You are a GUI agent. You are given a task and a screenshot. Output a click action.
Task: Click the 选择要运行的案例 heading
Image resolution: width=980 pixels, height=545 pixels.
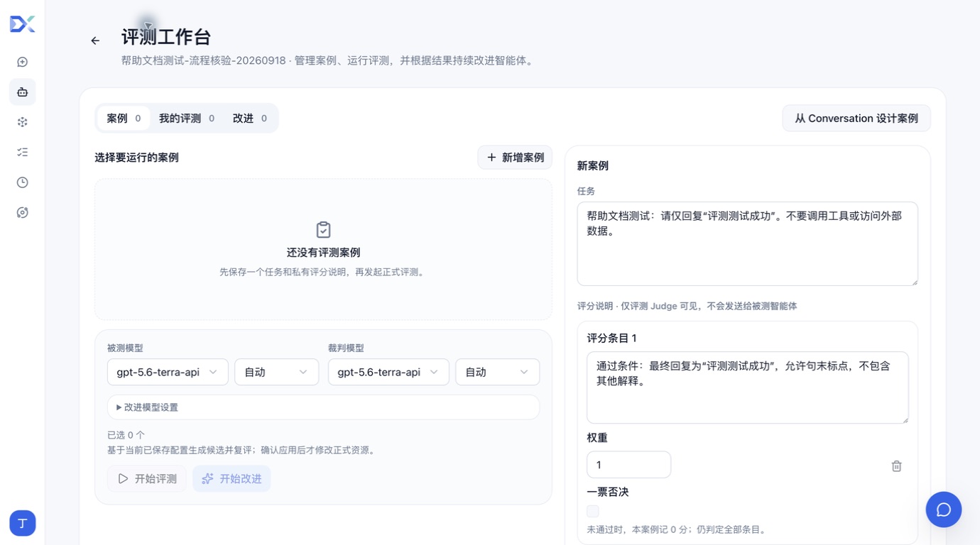(136, 158)
